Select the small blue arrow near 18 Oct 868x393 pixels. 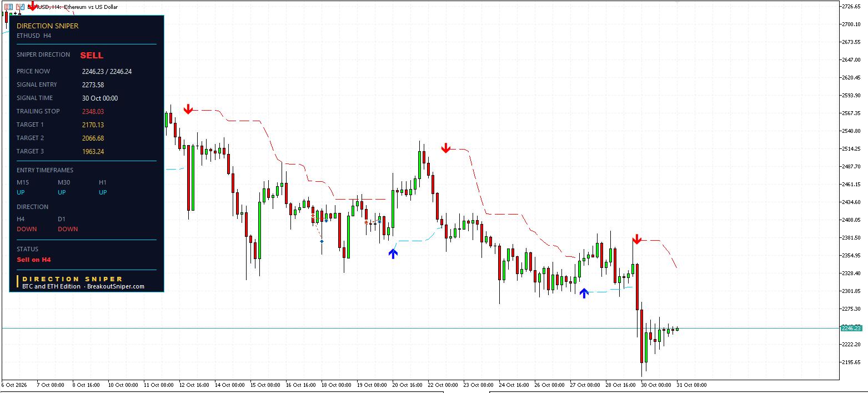tap(322, 242)
